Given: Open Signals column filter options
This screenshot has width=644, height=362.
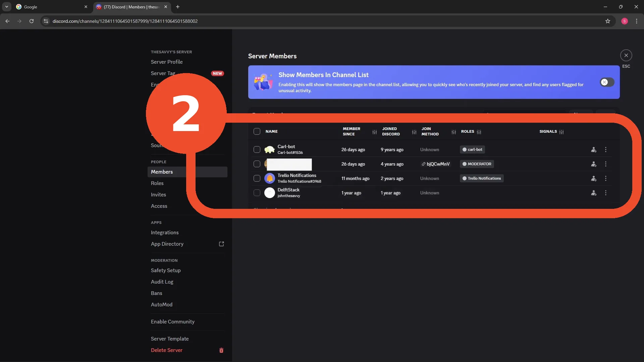Looking at the screenshot, I should tap(561, 132).
